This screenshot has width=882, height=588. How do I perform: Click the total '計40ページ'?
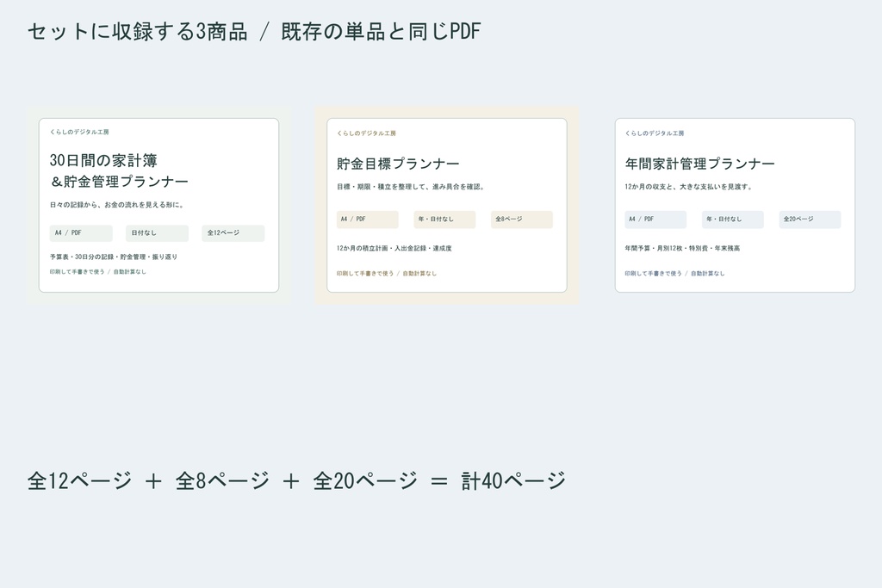click(x=513, y=480)
